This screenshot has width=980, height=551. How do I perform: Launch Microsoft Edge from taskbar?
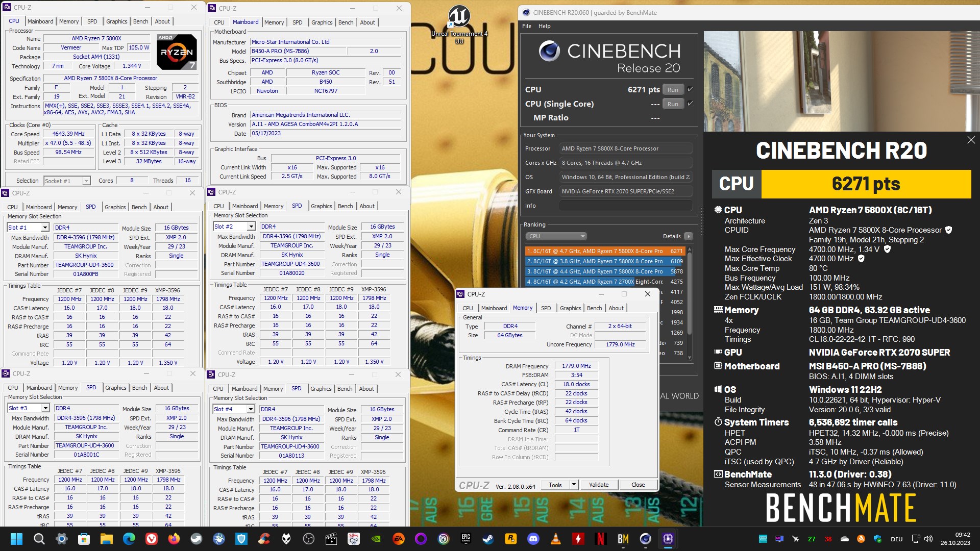click(x=129, y=539)
